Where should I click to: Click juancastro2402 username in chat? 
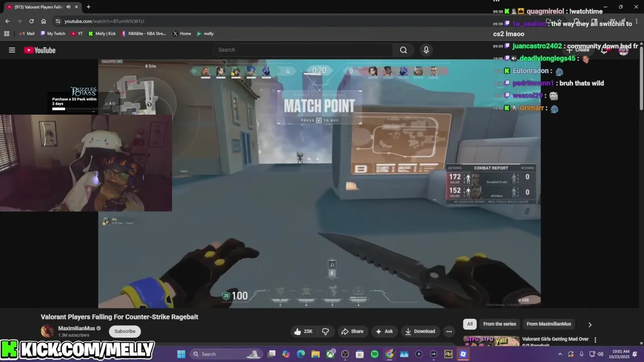click(537, 46)
